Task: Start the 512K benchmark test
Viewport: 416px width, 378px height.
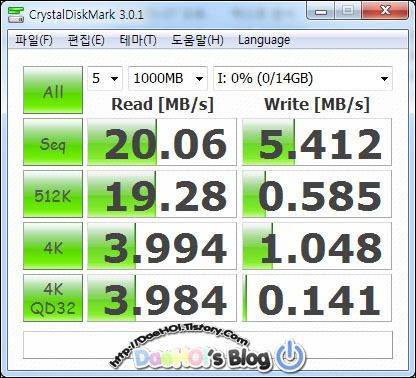Action: 53,194
